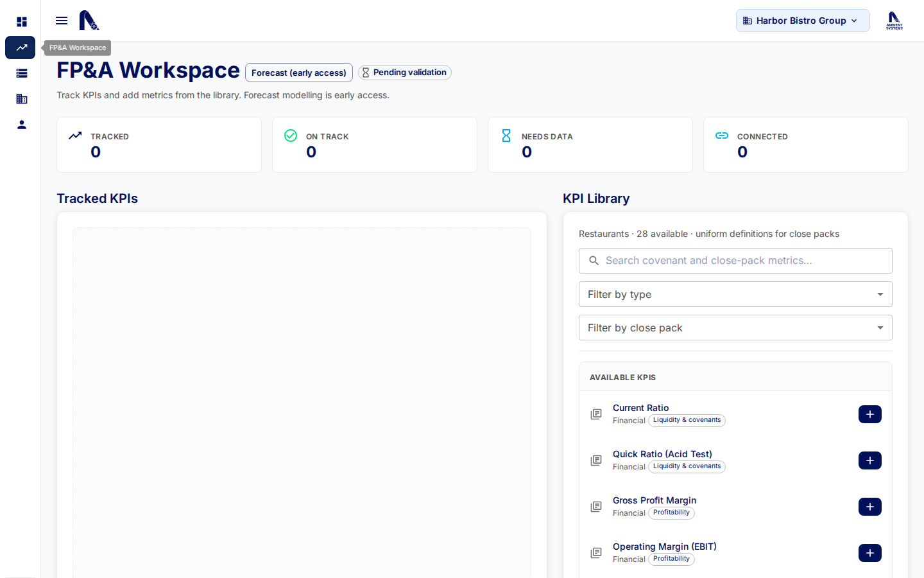The image size is (924, 578).
Task: Open the Filter by close pack dropdown
Action: (x=735, y=328)
